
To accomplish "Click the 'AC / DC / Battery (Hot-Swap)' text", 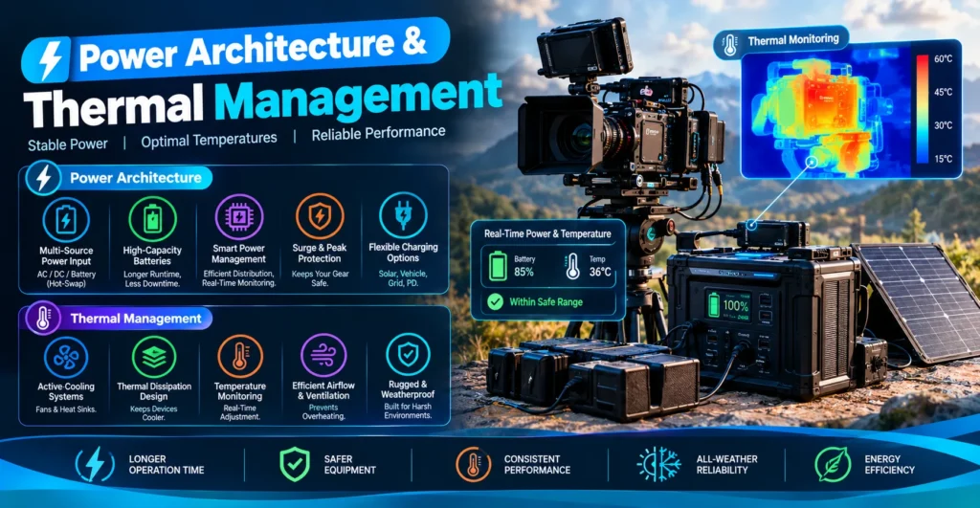I will coord(66,278).
